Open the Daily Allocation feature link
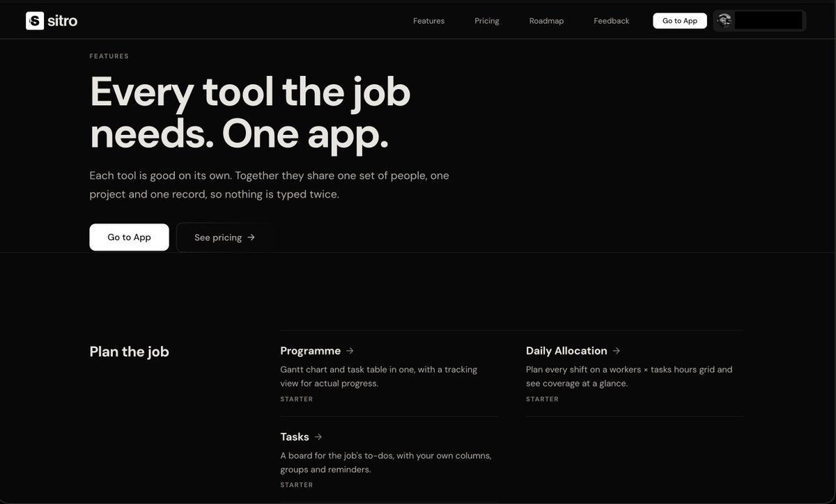Image resolution: width=836 pixels, height=504 pixels. (573, 351)
